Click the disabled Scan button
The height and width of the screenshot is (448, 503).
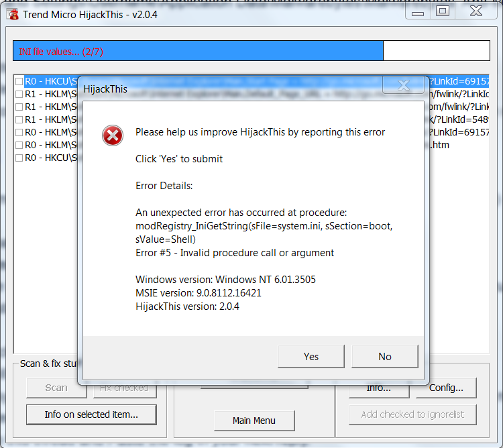[x=56, y=388]
